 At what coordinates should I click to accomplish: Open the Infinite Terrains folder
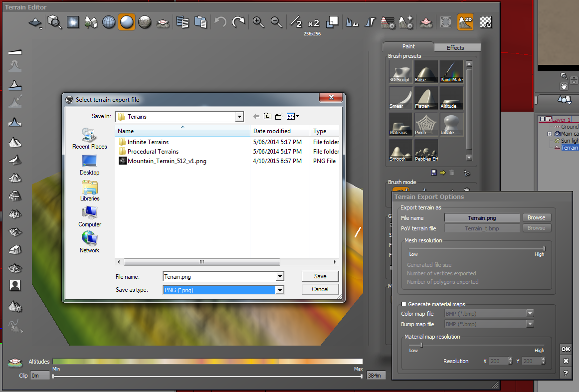148,142
